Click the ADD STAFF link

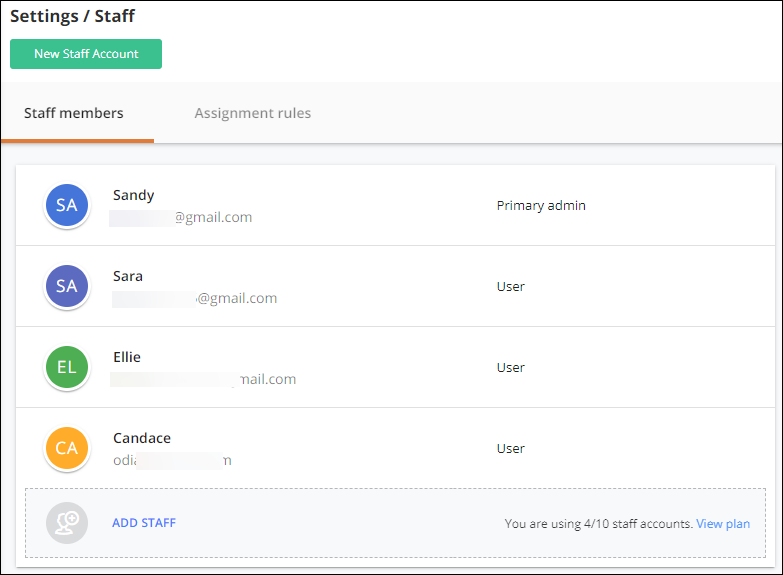click(x=144, y=523)
